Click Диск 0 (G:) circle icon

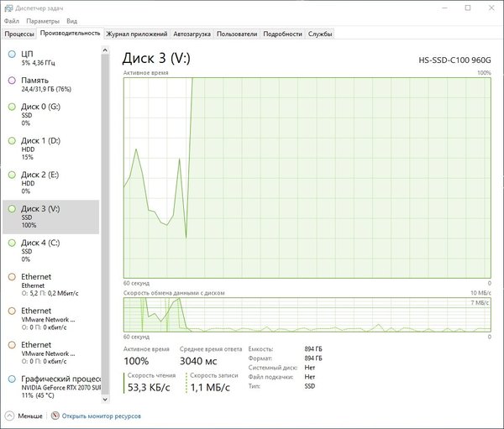[x=12, y=107]
